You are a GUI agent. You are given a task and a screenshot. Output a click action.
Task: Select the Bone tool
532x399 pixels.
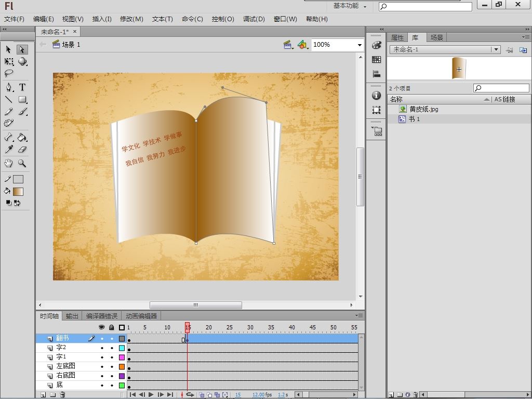pos(9,138)
